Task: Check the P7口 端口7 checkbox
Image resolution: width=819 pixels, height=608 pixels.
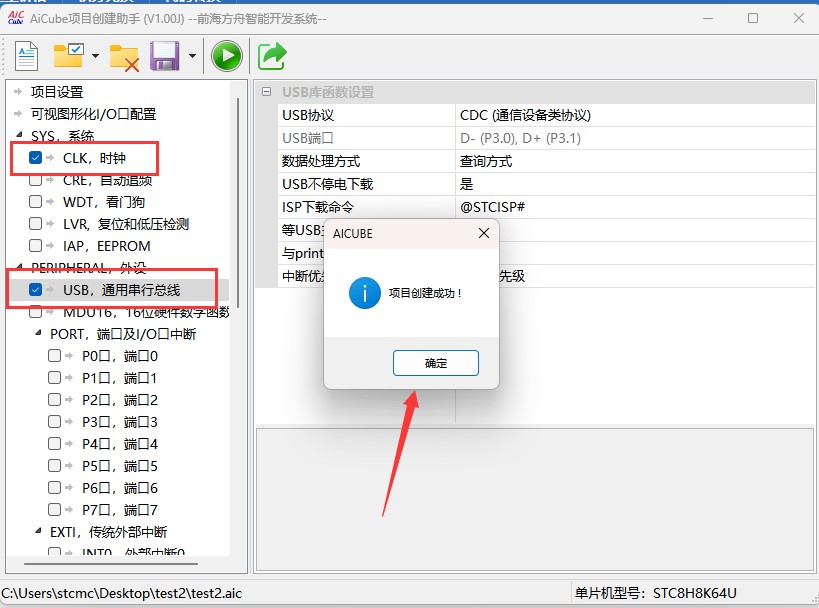Action: (54, 509)
